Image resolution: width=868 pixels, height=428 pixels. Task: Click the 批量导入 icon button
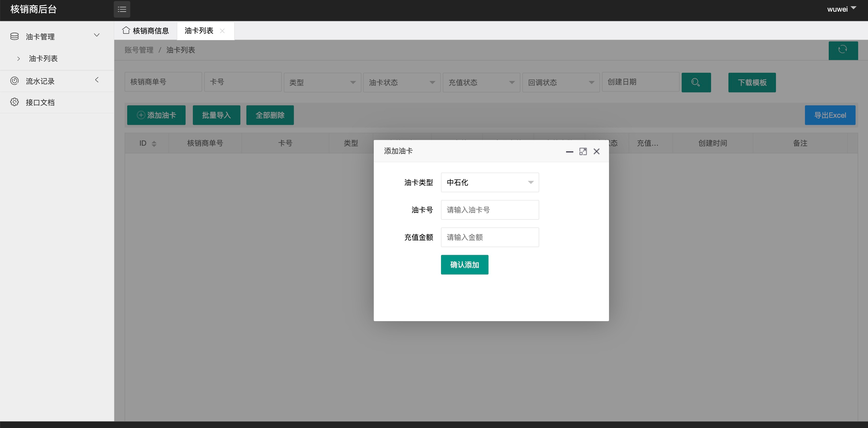click(216, 115)
